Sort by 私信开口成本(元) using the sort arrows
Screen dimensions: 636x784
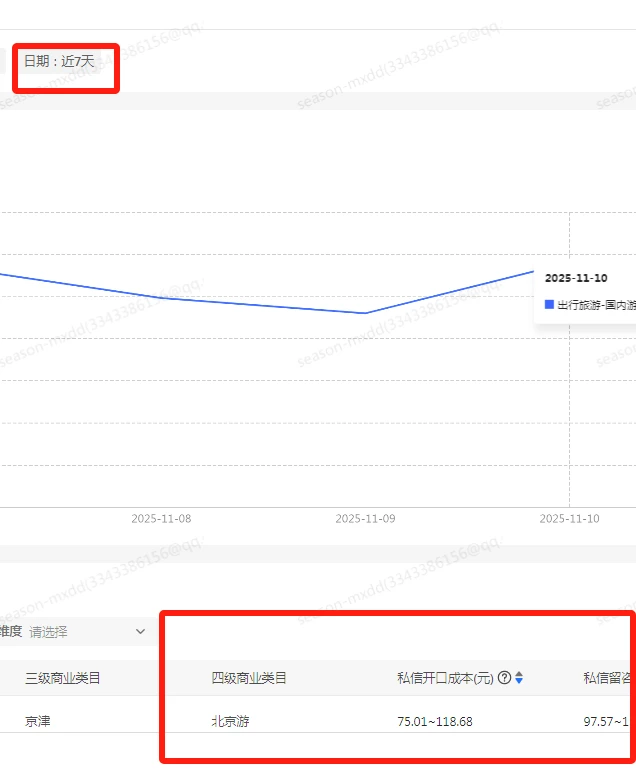519,678
